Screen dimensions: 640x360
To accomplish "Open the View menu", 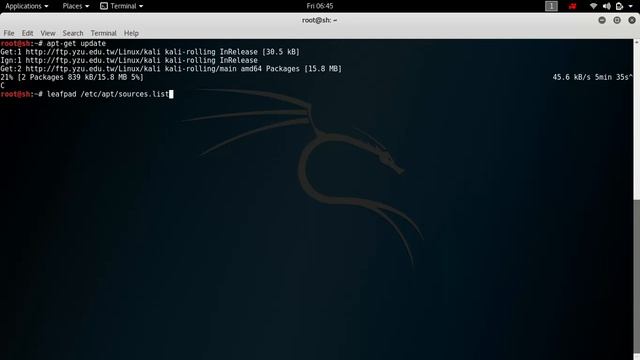I will 48,33.
